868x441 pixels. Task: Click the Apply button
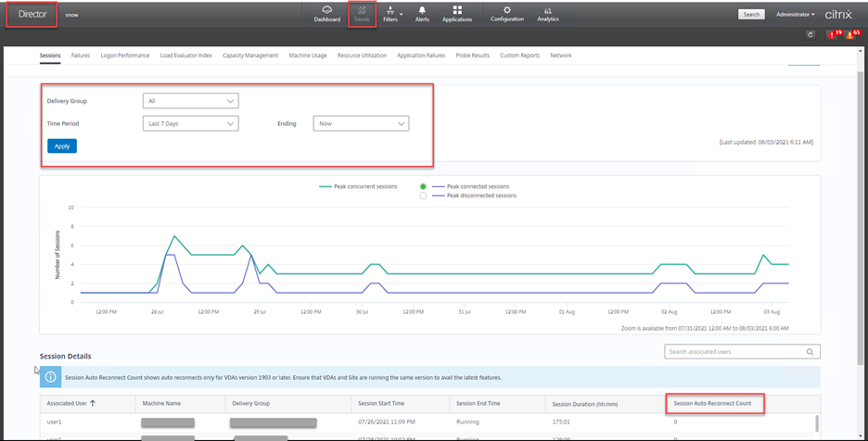click(62, 146)
